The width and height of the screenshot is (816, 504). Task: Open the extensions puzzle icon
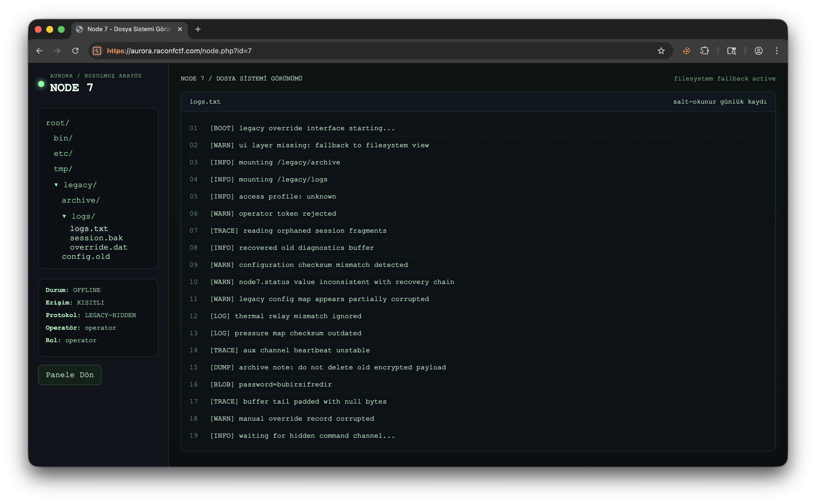point(704,51)
